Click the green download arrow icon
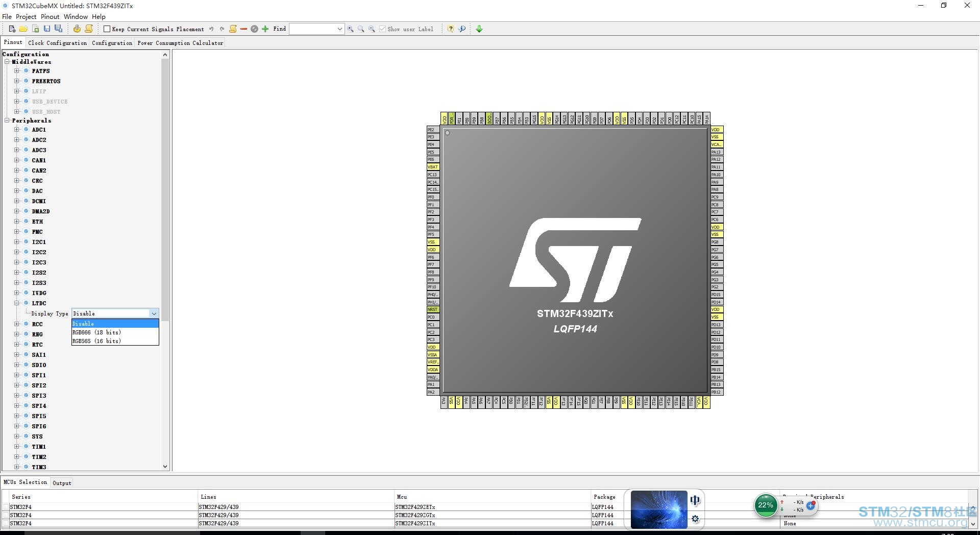Screen dimensions: 980x535 click(x=479, y=29)
